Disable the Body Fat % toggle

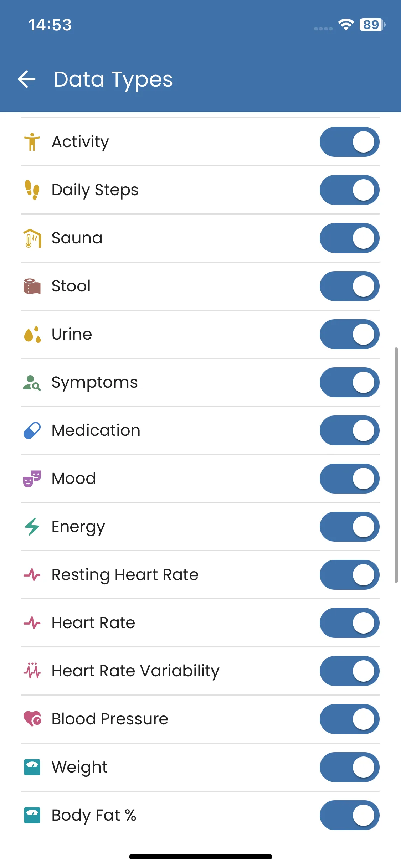pyautogui.click(x=349, y=815)
